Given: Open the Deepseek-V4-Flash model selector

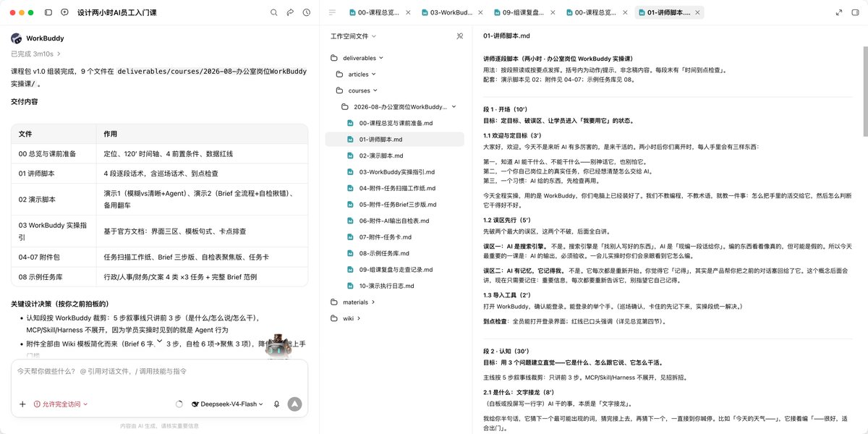Looking at the screenshot, I should tap(227, 404).
